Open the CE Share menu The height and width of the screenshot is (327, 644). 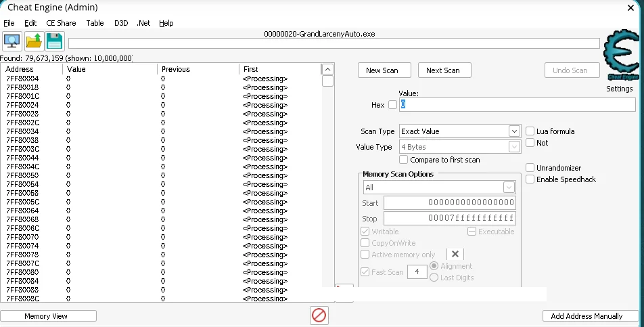pos(61,23)
